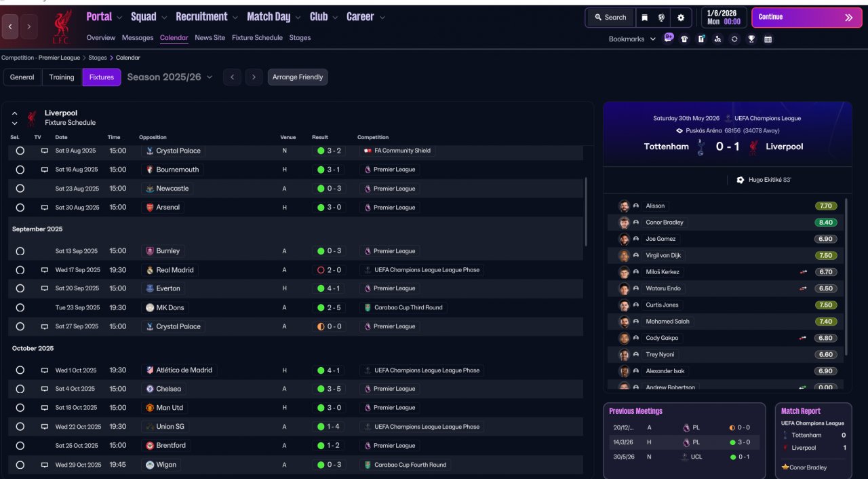Click the date and time display 1/6/2026
The height and width of the screenshot is (479, 868).
pyautogui.click(x=724, y=18)
